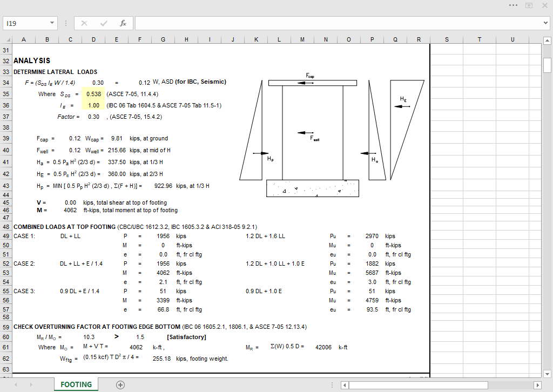
Task: Click into the formula bar input area
Action: tap(339, 23)
